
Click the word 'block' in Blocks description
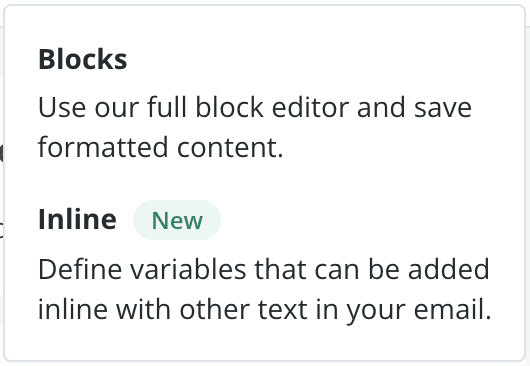(x=230, y=108)
